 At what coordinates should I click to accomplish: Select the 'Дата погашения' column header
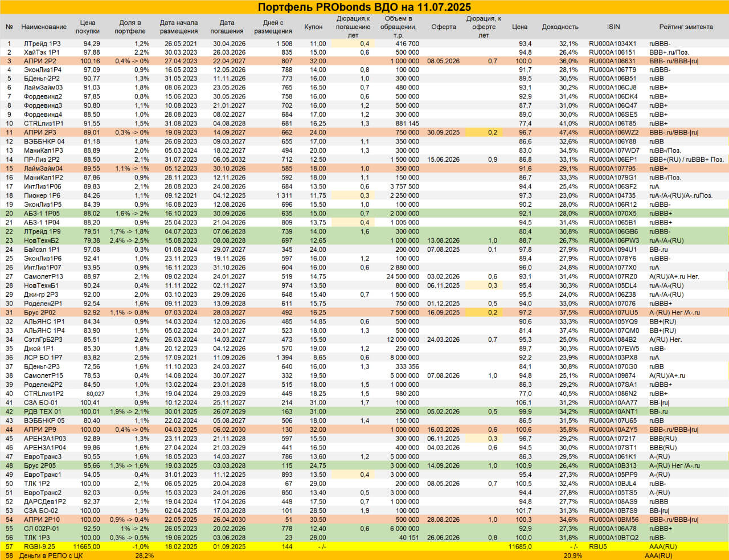point(227,27)
